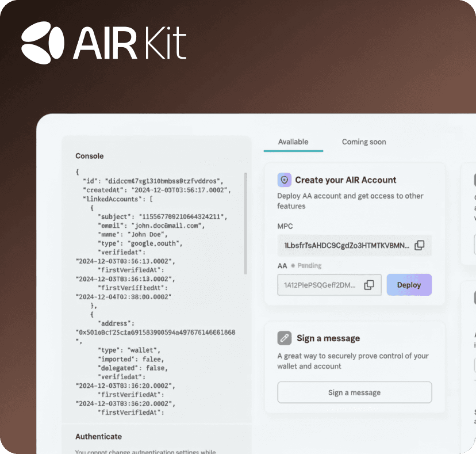
Task: Click the Create your AIR Account card title
Action: (x=346, y=180)
